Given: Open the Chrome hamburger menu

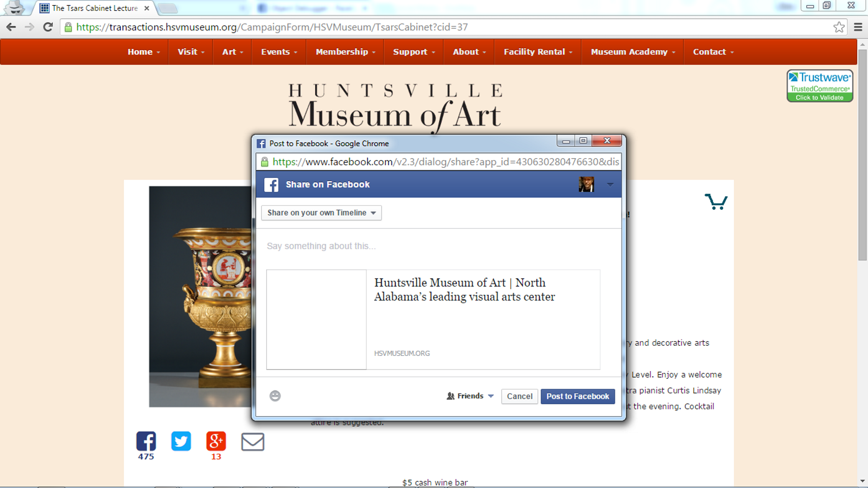Looking at the screenshot, I should [x=858, y=27].
